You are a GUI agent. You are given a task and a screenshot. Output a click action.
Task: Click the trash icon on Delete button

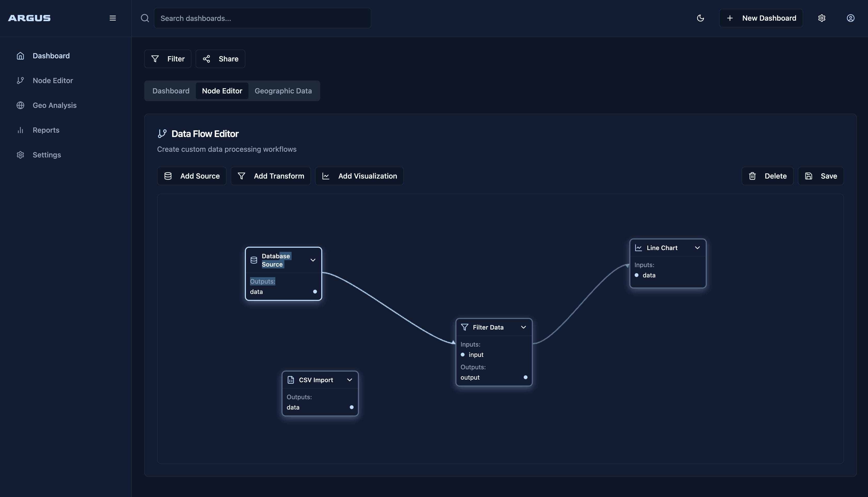752,176
